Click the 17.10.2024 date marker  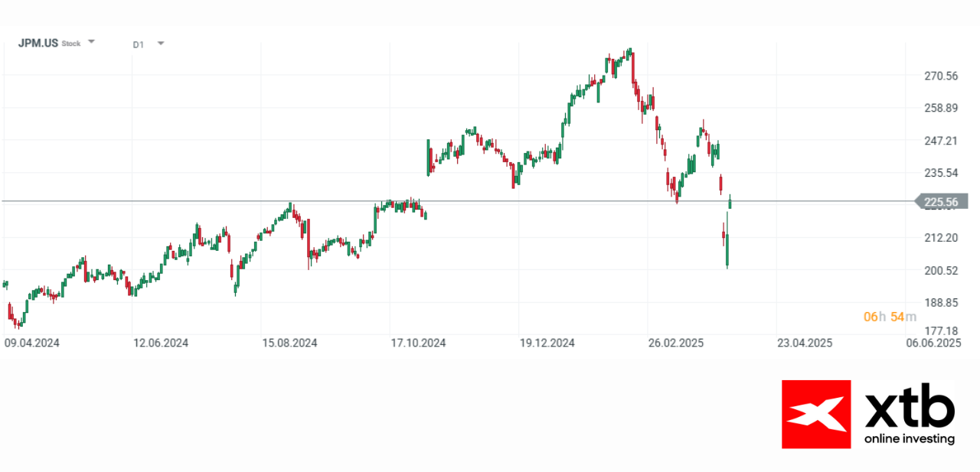(419, 343)
